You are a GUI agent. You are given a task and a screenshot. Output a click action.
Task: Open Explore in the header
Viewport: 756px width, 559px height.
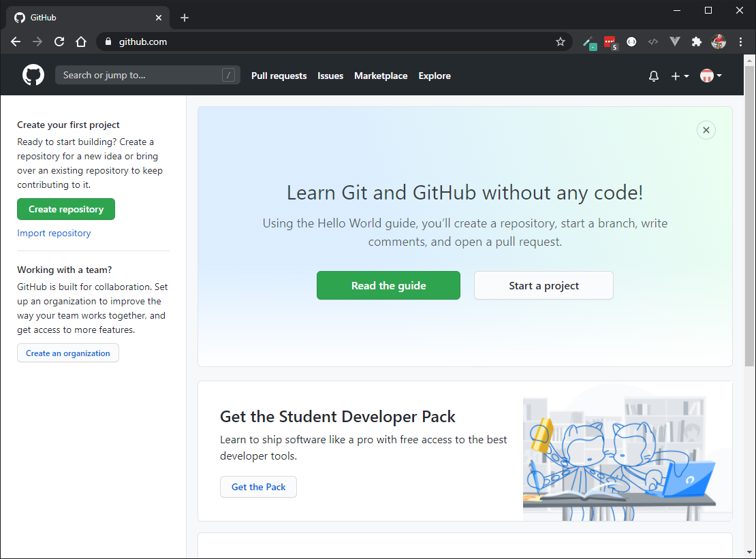pyautogui.click(x=435, y=76)
